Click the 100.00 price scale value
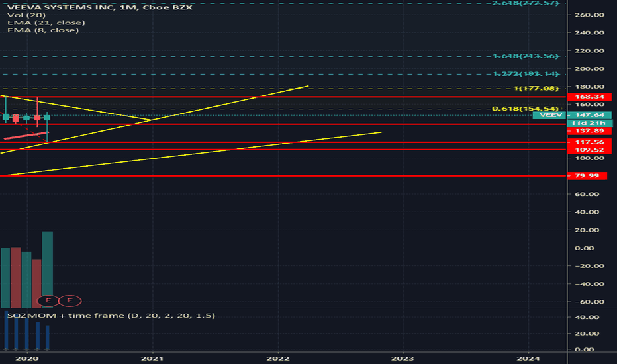 pyautogui.click(x=589, y=158)
